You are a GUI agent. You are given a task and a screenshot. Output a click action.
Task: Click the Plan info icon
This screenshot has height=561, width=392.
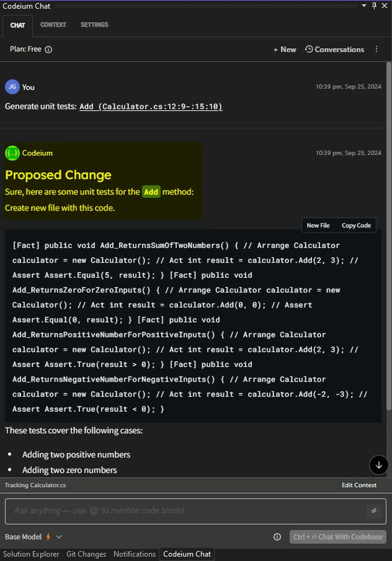pyautogui.click(x=48, y=49)
